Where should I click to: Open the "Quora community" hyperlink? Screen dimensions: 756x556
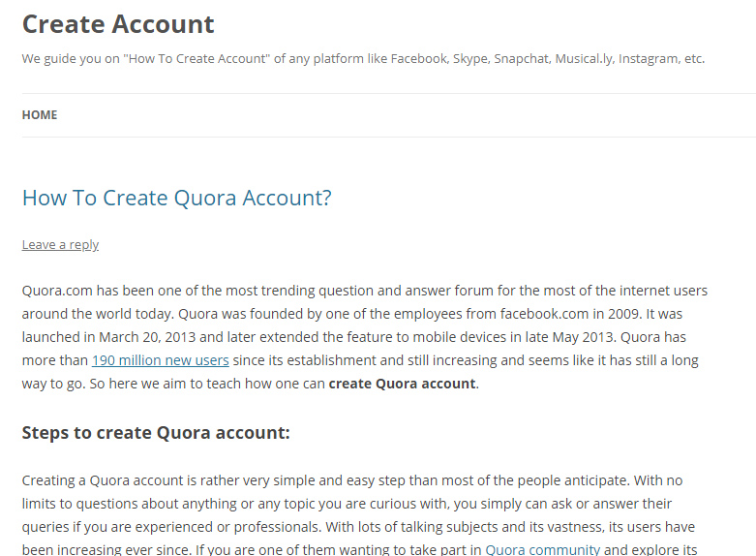click(x=542, y=550)
